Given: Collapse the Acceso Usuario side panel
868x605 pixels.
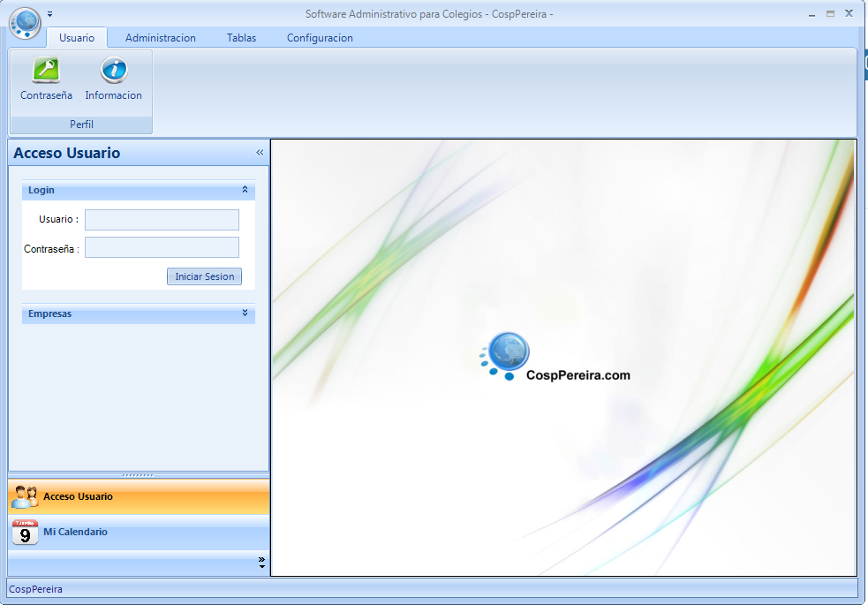Looking at the screenshot, I should coord(260,153).
